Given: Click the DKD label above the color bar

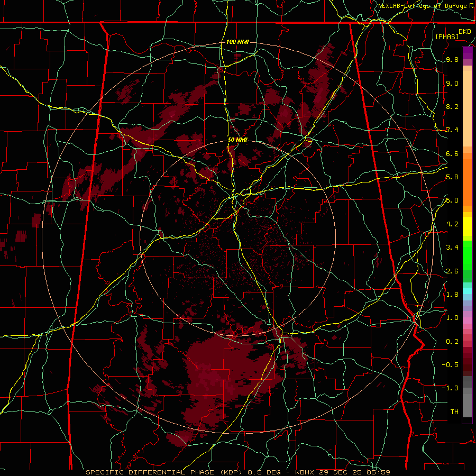Looking at the screenshot, I should 464,32.
